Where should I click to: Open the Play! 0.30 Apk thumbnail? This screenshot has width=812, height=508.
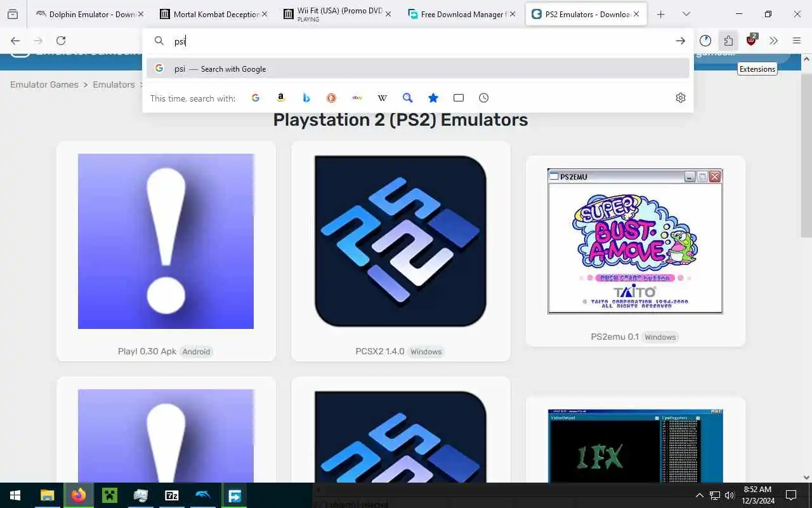(x=166, y=241)
